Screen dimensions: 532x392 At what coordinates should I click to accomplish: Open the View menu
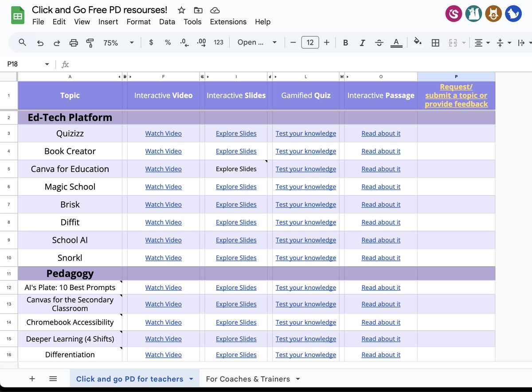click(82, 22)
